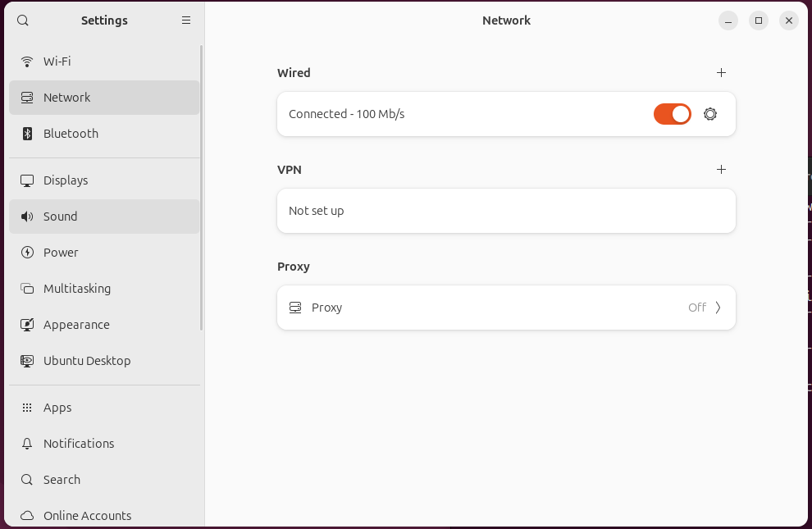Open Online Accounts settings
The image size is (812, 529).
tap(87, 516)
